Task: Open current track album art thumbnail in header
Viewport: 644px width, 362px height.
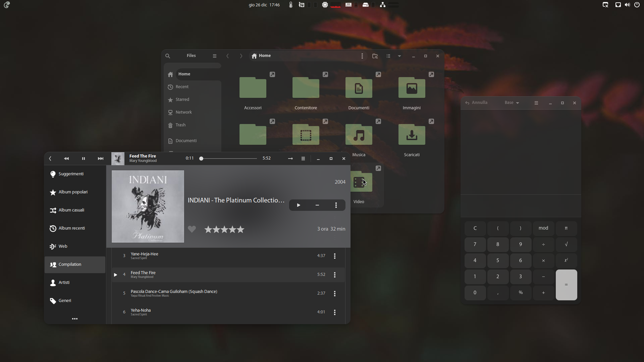Action: (118, 158)
